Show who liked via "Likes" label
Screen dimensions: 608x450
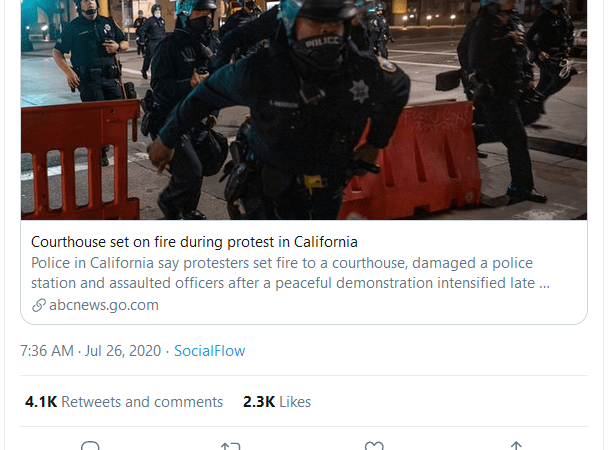tap(295, 402)
